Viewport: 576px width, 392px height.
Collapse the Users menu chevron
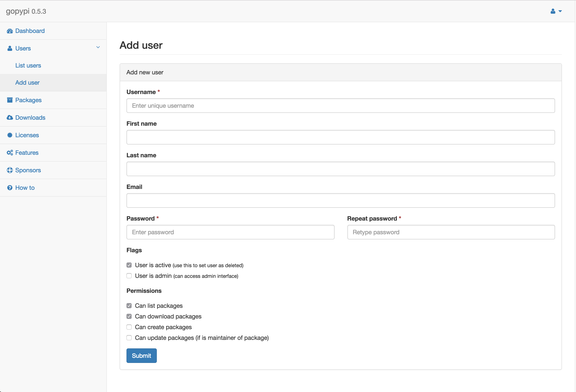pyautogui.click(x=98, y=47)
